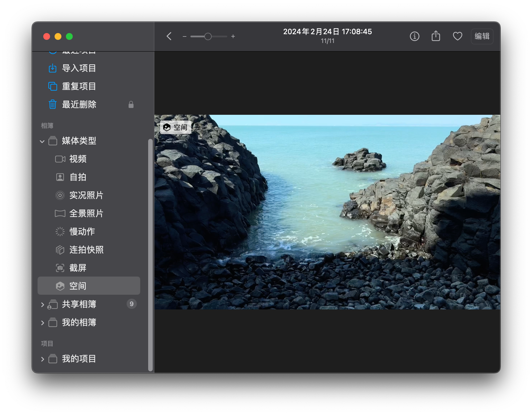Screen dimensions: 532x415
Task: Click the 重复项目 duplicate icon
Action: 53,86
